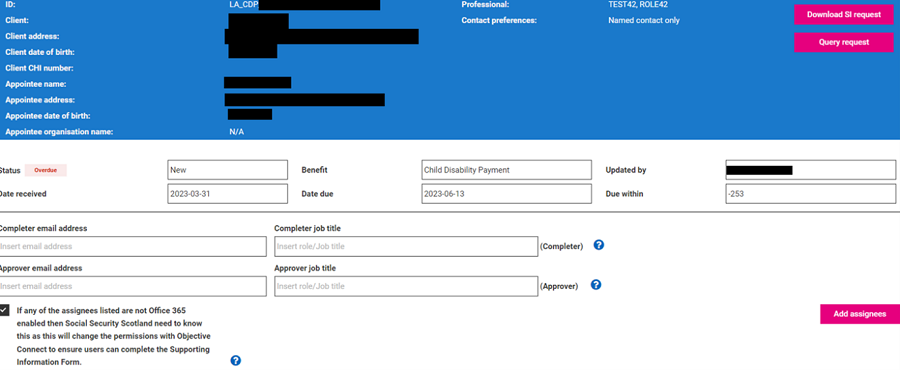This screenshot has height=370, width=900.
Task: Click the 'Client date of birth:' label
Action: 40,52
